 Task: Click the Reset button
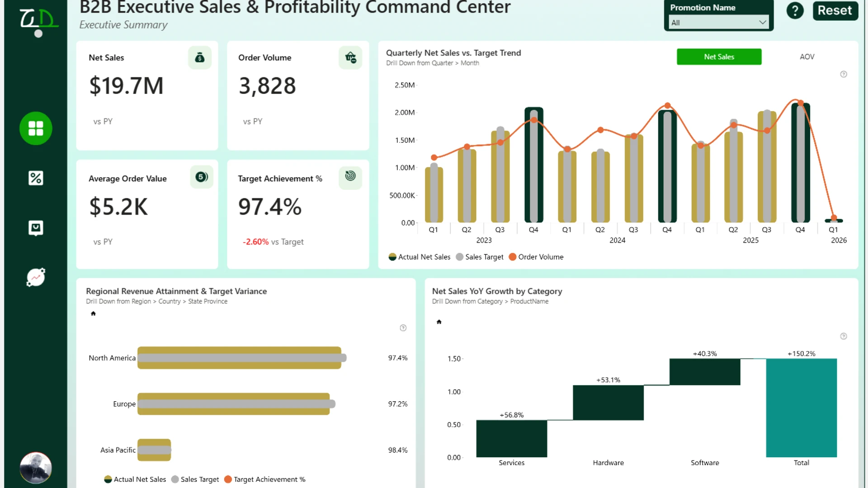click(x=835, y=10)
